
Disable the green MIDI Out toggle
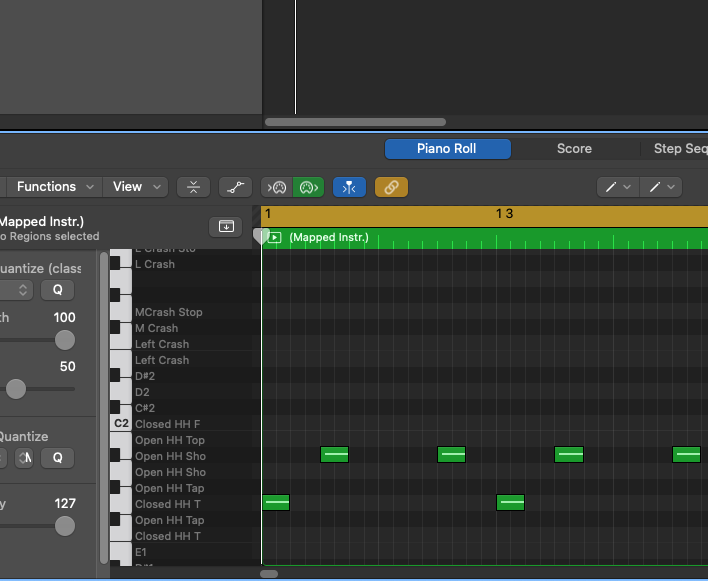tap(309, 187)
